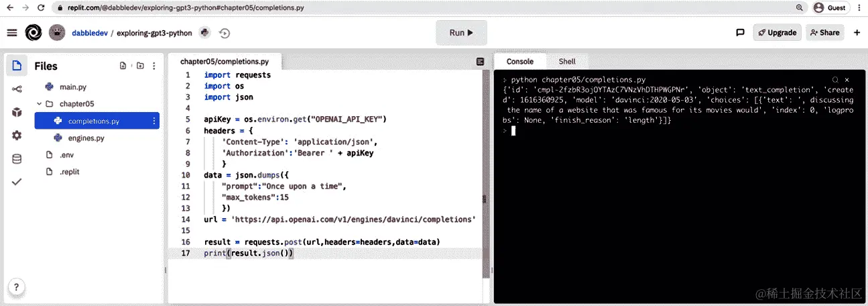The image size is (868, 306).
Task: Click the url assignment code line
Action: click(340, 219)
